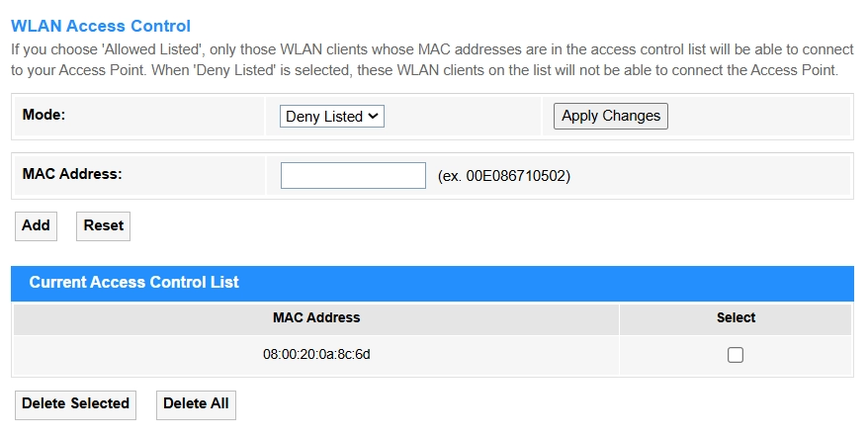Click the 'Deny Listed' description sentence
The image size is (868, 438).
(495, 70)
